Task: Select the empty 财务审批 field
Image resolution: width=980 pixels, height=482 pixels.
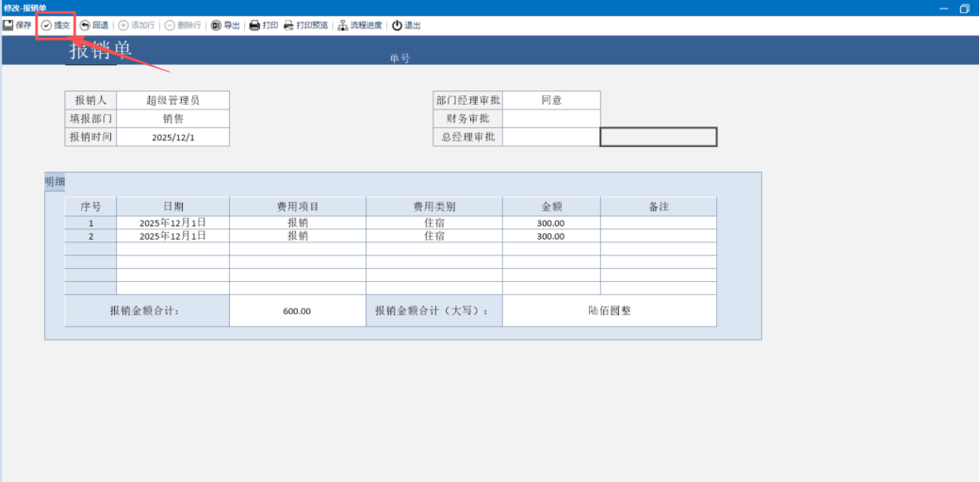Action: 551,119
